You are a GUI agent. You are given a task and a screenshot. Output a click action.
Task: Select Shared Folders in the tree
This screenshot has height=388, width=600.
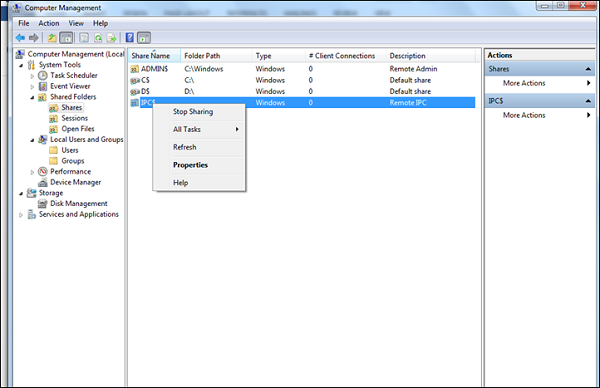(x=73, y=97)
